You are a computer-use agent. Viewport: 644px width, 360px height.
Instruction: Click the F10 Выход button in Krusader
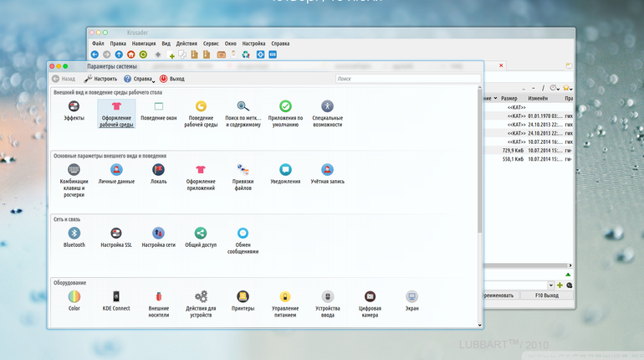point(547,295)
